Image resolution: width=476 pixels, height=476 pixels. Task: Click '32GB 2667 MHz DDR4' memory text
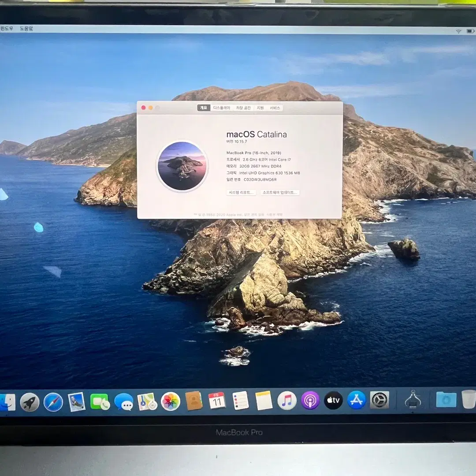[260, 166]
